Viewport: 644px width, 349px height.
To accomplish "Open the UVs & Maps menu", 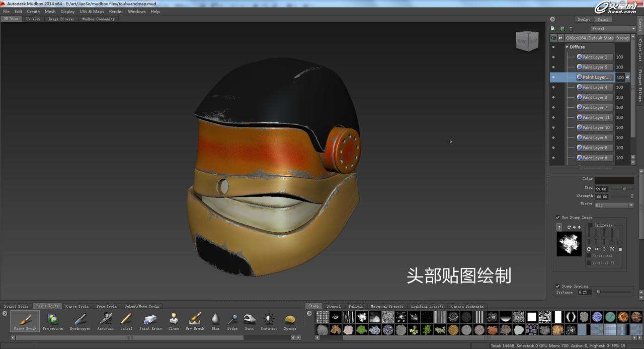I will click(x=92, y=11).
